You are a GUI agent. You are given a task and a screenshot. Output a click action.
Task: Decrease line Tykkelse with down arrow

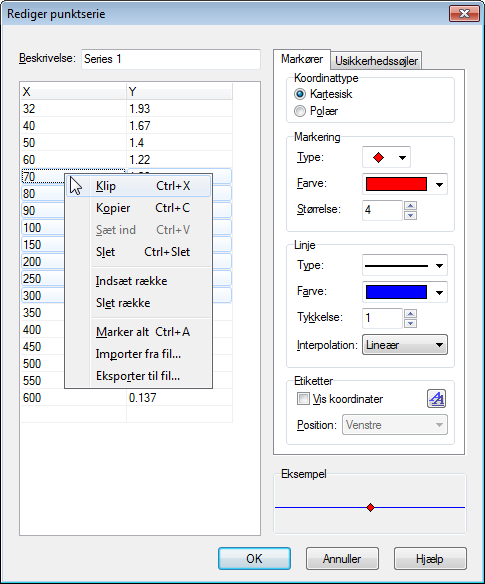click(x=410, y=323)
